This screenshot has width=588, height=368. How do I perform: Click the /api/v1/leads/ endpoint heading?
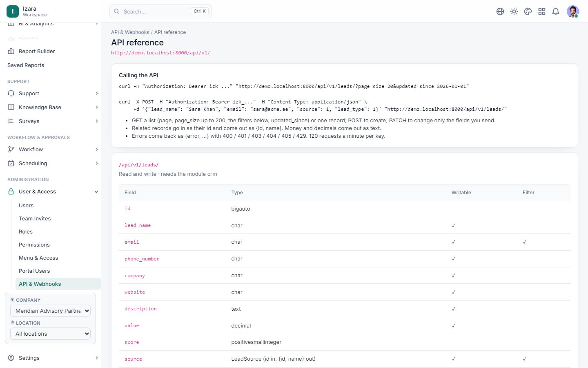point(139,165)
